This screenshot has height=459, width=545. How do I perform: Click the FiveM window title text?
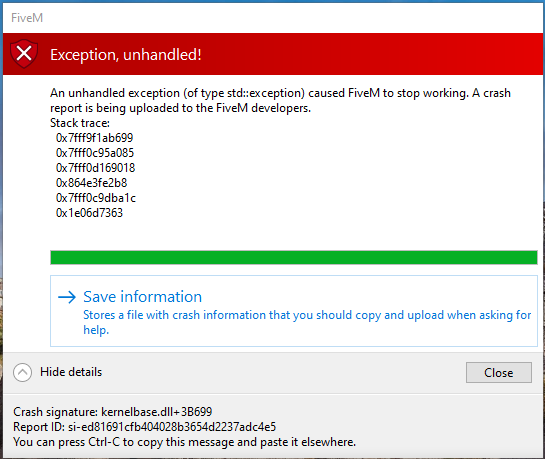tap(27, 18)
